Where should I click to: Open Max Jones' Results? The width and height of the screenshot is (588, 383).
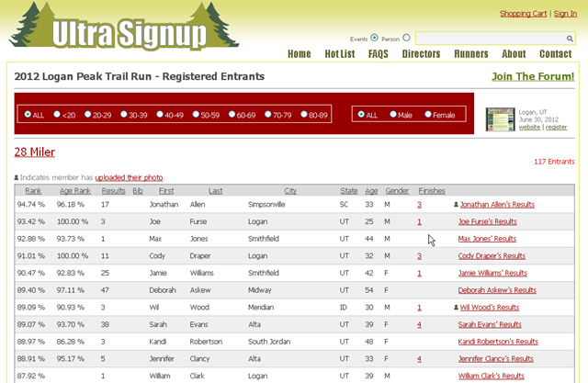(487, 239)
